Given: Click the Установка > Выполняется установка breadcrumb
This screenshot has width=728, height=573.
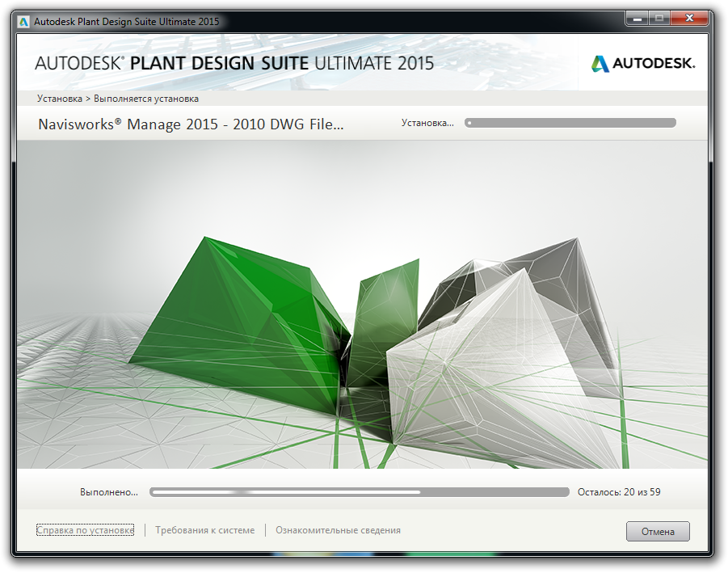Looking at the screenshot, I should coord(117,99).
